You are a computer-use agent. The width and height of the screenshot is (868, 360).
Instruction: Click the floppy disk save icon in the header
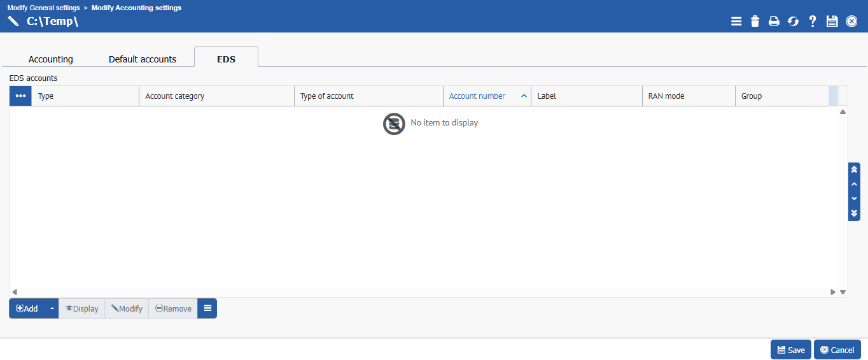pos(832,22)
